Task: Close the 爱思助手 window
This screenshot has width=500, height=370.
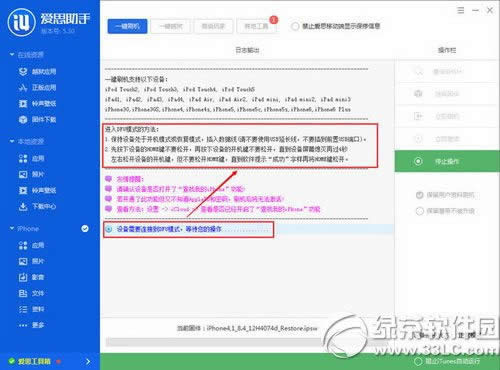Action: point(490,10)
